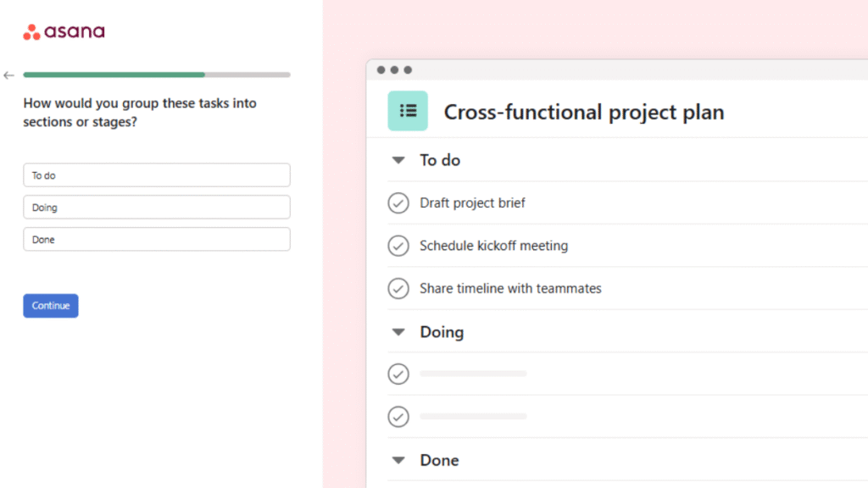The height and width of the screenshot is (488, 868).
Task: Click the checkmark icon beside Share timeline with teammates
Action: (x=398, y=288)
